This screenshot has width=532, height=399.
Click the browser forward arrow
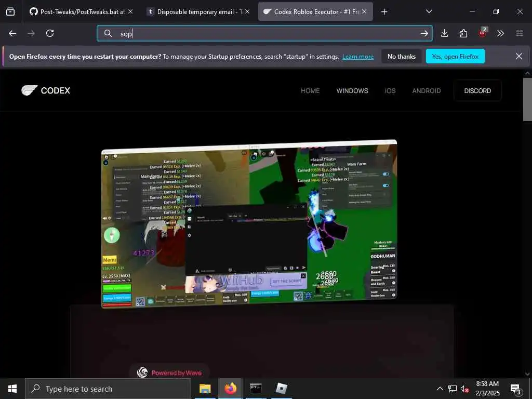click(x=31, y=33)
